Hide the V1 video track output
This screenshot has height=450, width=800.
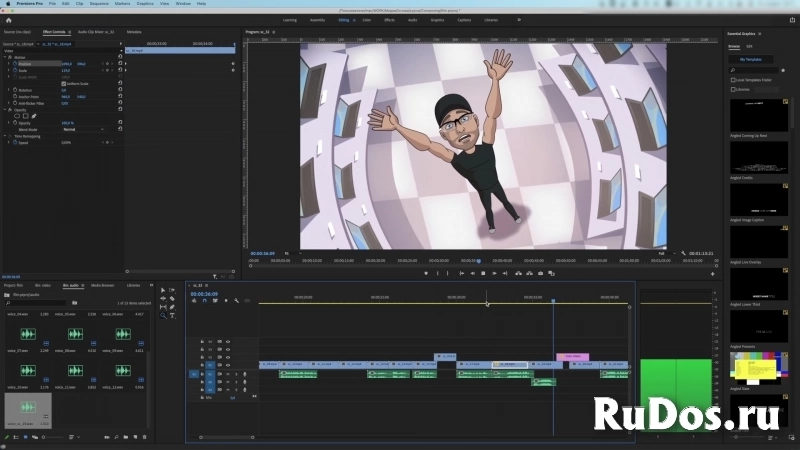coord(228,365)
